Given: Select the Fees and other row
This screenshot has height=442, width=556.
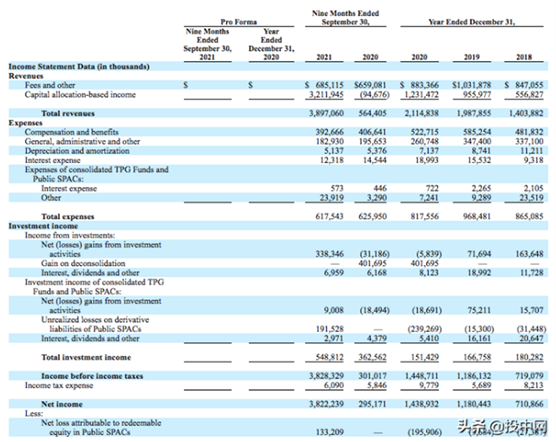Looking at the screenshot, I should pyautogui.click(x=278, y=85).
